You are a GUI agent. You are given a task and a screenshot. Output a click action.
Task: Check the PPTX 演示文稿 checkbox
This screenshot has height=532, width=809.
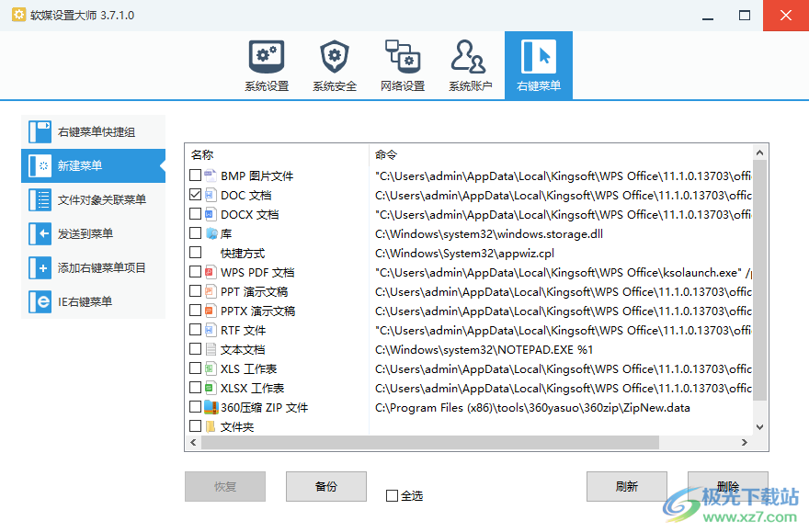click(195, 311)
